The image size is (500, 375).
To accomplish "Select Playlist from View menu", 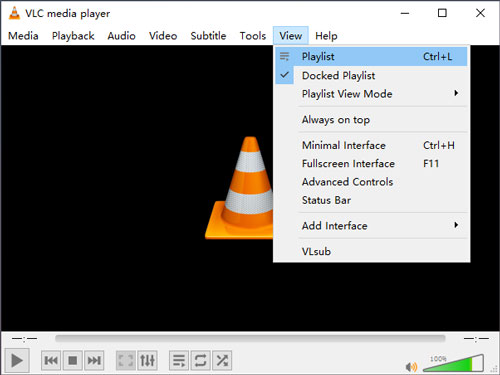I will click(372, 57).
